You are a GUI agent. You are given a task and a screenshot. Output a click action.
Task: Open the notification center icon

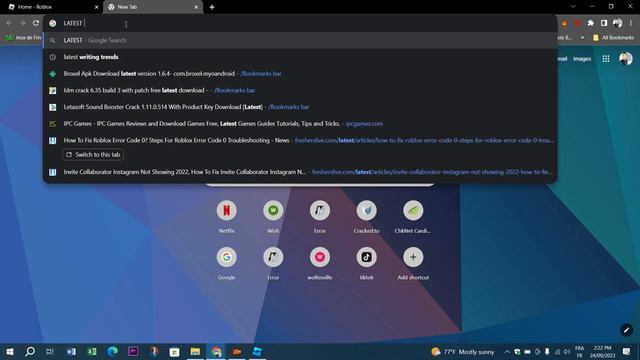627,351
